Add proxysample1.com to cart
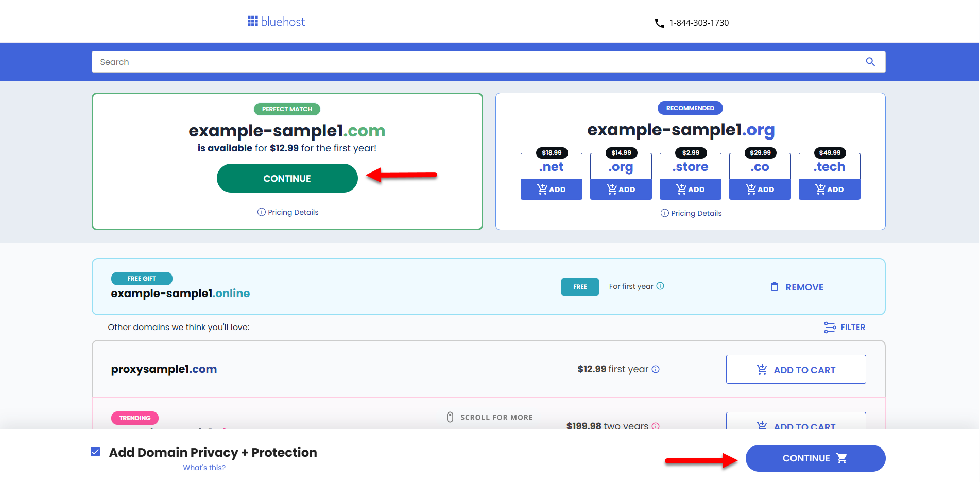Screen dimensions: 980x482 796,369
